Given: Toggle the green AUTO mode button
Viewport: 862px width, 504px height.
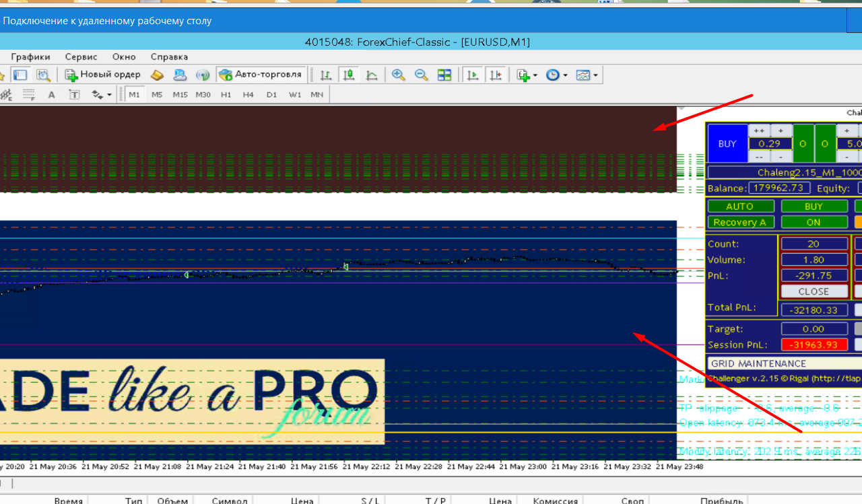Looking at the screenshot, I should pyautogui.click(x=739, y=207).
